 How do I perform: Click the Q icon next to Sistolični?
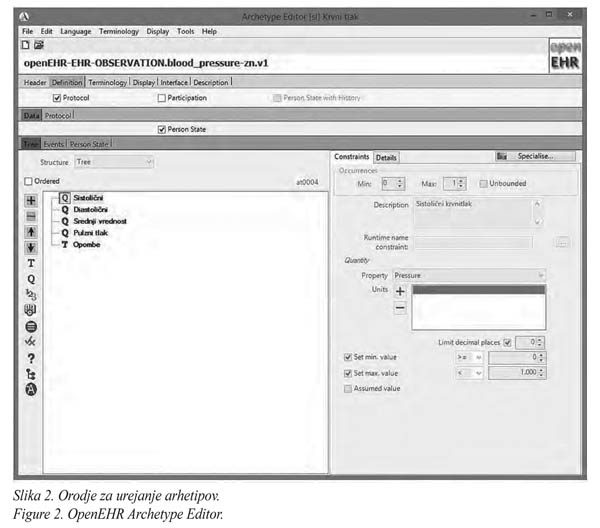pyautogui.click(x=65, y=198)
